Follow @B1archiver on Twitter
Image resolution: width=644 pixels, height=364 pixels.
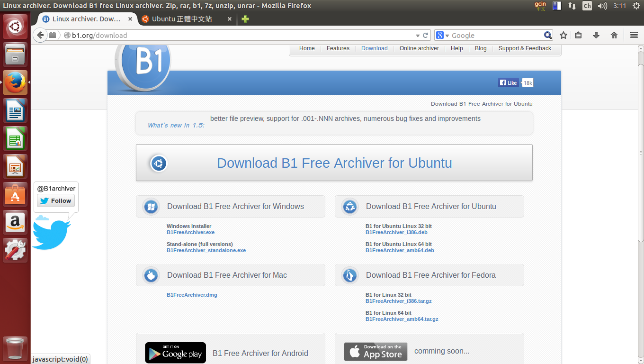tap(56, 201)
